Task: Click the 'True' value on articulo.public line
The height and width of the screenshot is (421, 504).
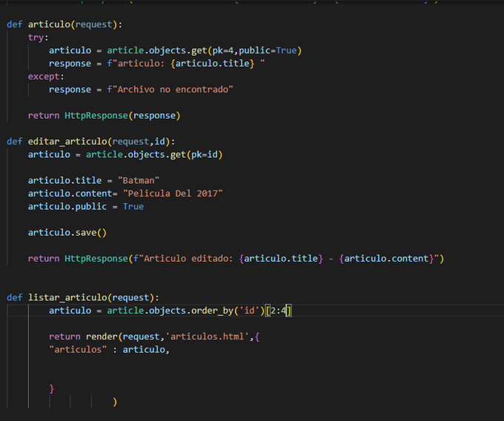Action: pyautogui.click(x=133, y=207)
